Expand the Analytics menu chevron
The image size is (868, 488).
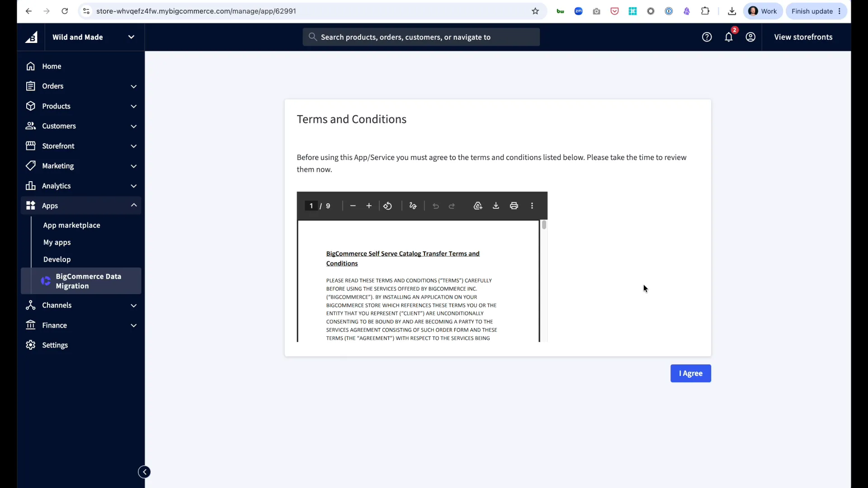coord(133,186)
